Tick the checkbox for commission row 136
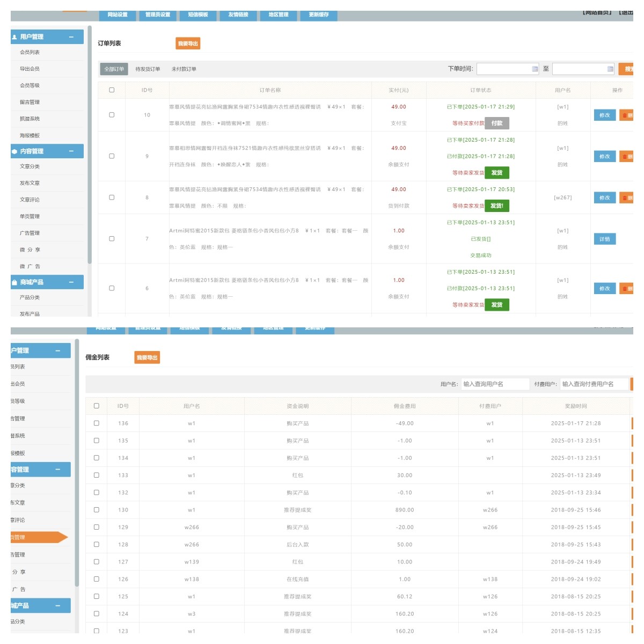The image size is (644, 644). [x=97, y=423]
